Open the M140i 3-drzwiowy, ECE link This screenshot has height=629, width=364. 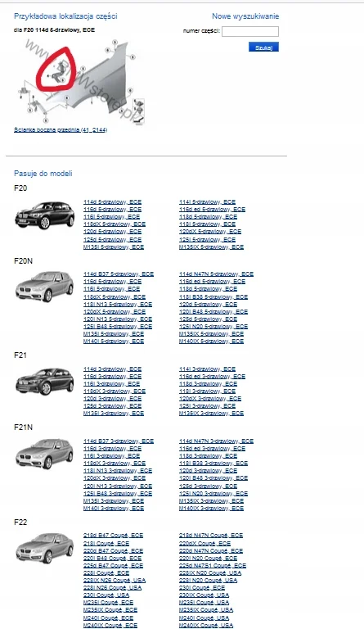tap(114, 509)
